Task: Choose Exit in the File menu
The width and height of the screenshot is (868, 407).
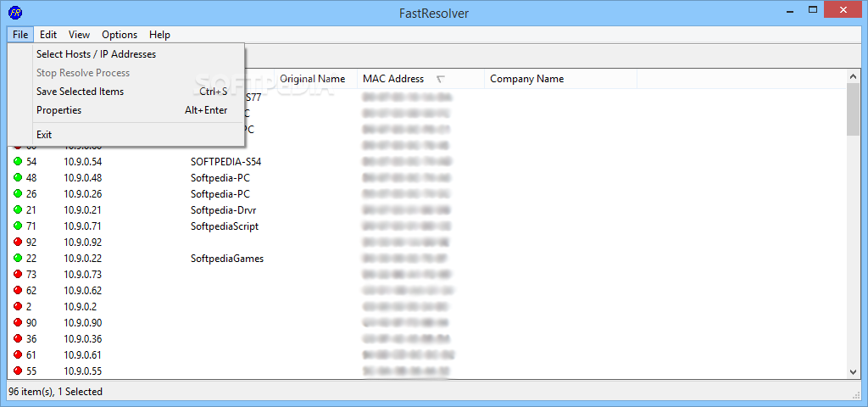Action: pos(126,135)
